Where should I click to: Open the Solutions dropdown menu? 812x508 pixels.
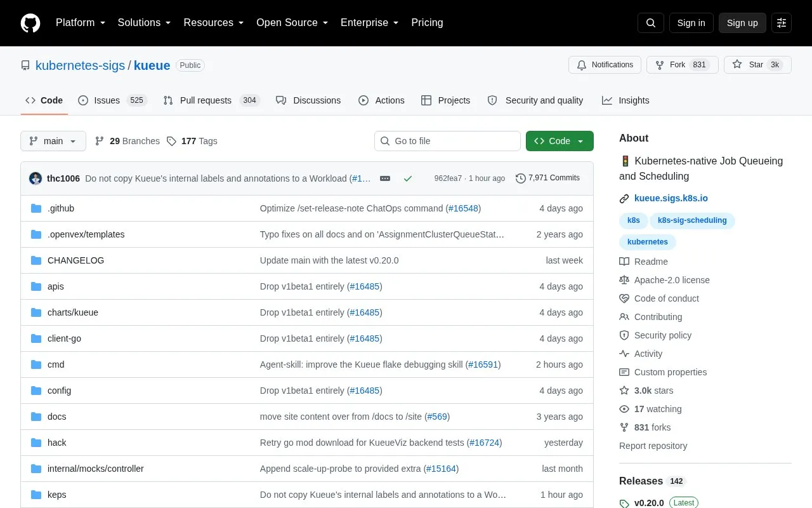tap(144, 23)
